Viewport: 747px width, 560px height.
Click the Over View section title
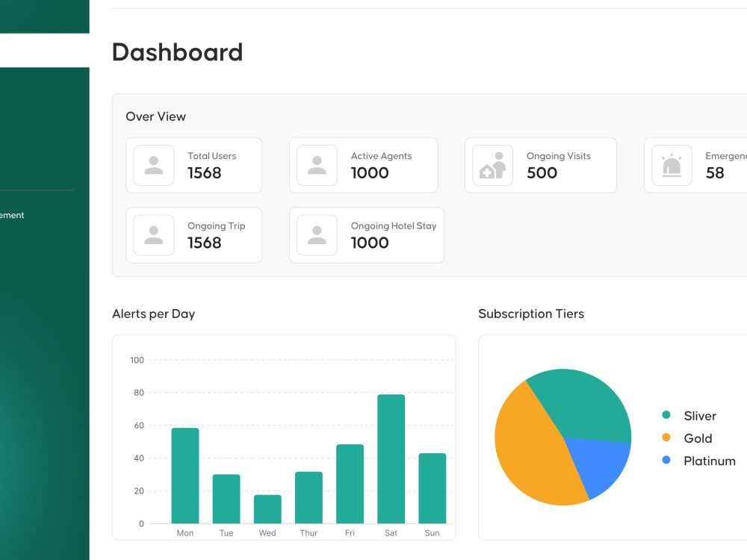tap(156, 116)
